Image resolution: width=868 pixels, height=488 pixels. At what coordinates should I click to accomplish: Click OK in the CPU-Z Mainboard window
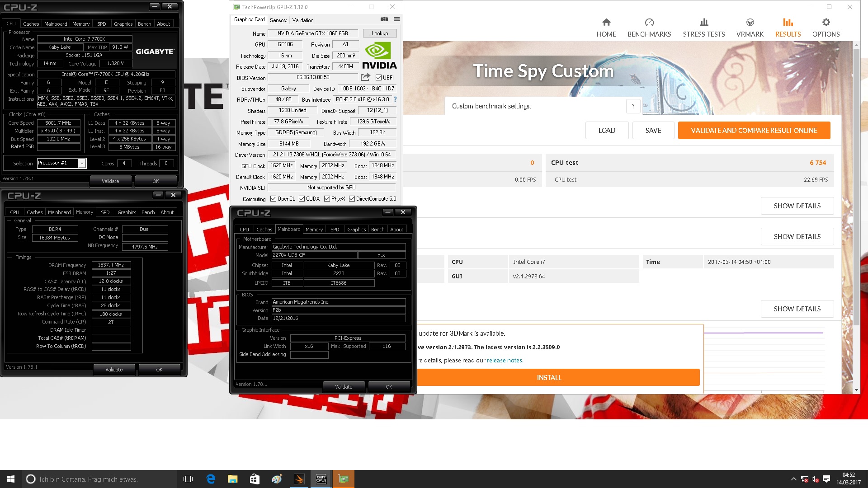[x=389, y=387]
